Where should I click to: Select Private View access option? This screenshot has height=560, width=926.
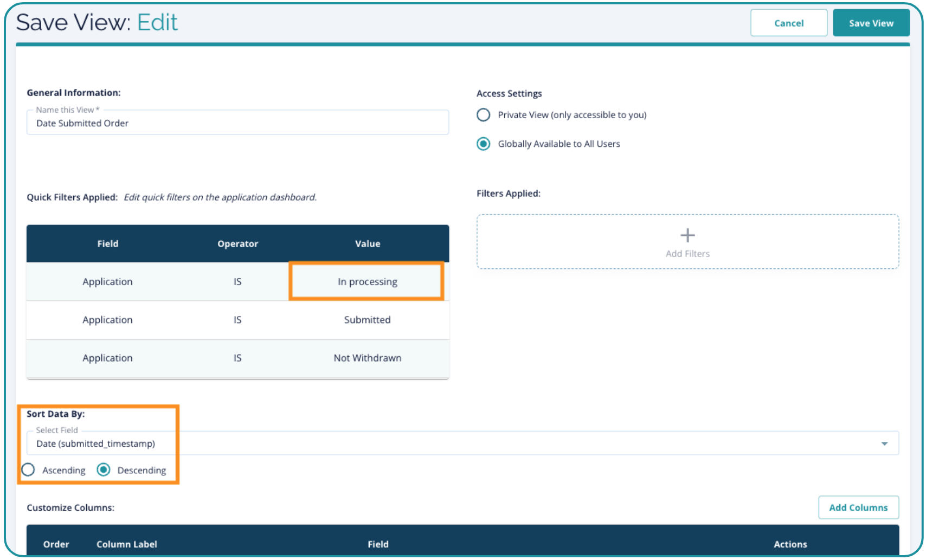(483, 115)
